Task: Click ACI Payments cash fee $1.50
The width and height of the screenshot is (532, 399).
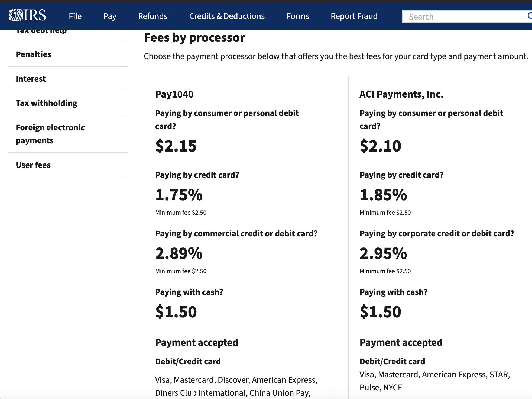Action: [x=380, y=312]
